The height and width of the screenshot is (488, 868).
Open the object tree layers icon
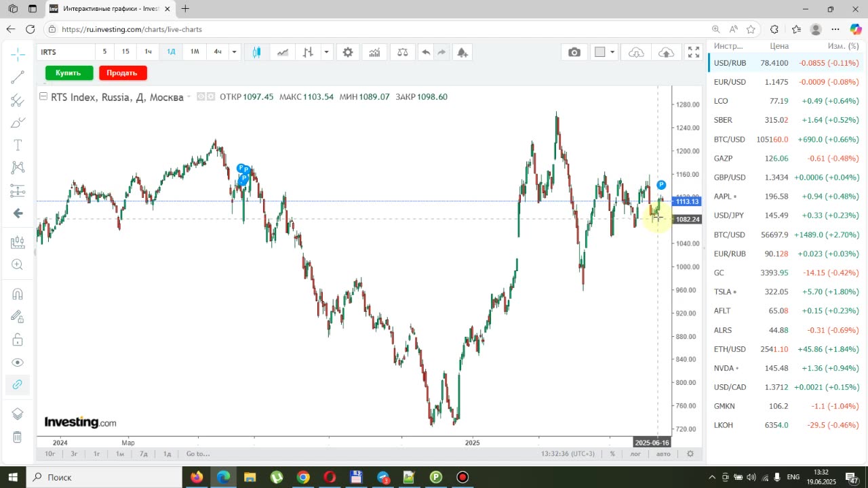tap(18, 414)
